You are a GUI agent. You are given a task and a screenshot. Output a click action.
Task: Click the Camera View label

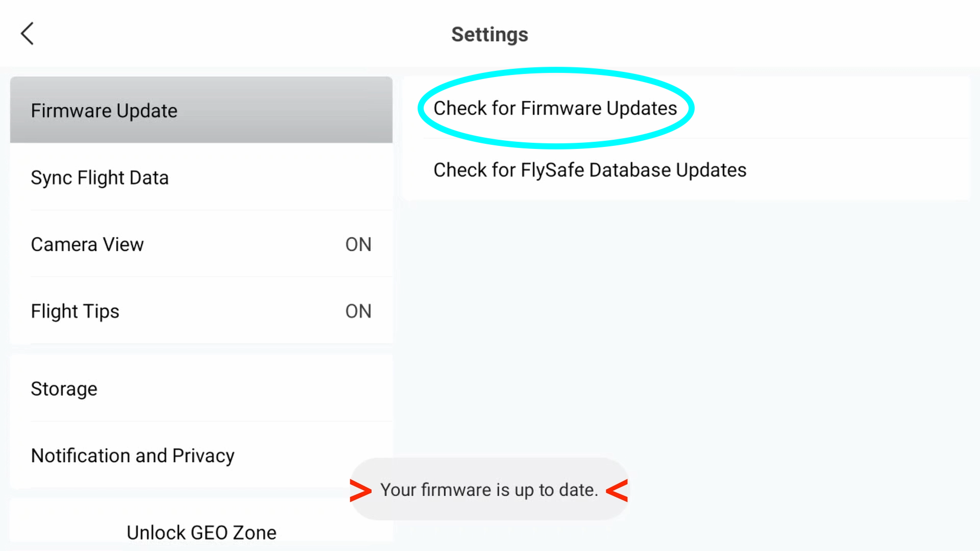pos(87,244)
